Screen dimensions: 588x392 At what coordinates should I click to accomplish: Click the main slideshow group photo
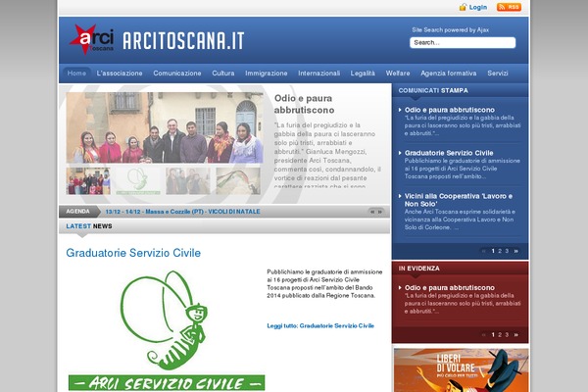165,127
